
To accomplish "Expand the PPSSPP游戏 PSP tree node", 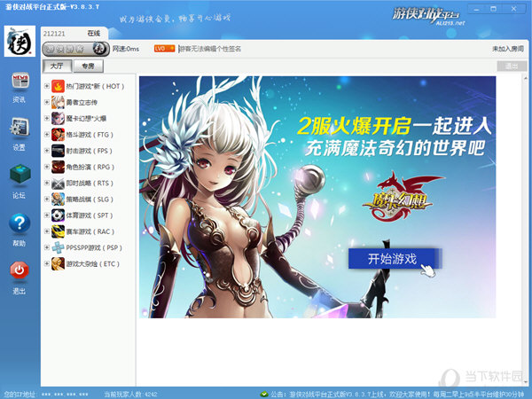I will pos(47,247).
